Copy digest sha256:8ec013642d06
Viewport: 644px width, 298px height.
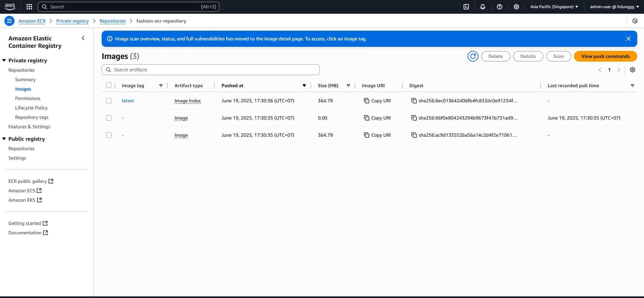pos(414,101)
